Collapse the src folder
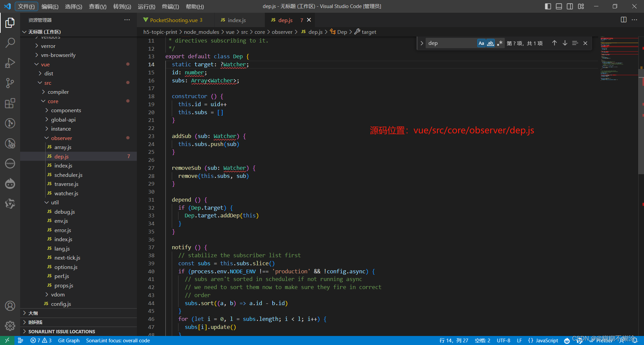 coord(40,83)
